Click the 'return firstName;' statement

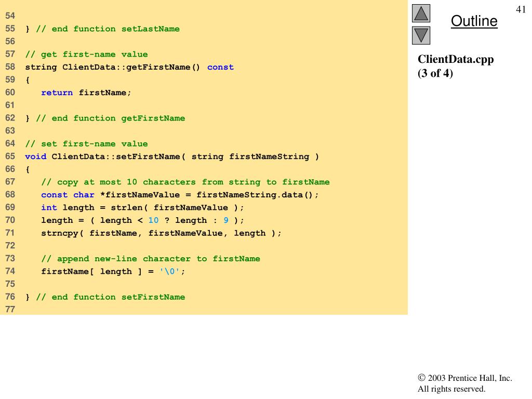coord(86,92)
